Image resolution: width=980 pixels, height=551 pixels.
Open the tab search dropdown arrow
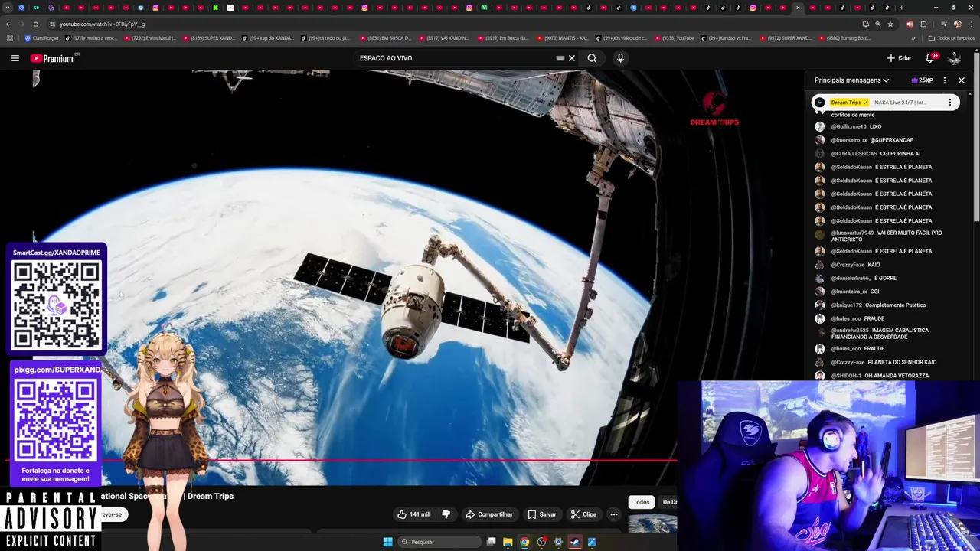point(6,8)
